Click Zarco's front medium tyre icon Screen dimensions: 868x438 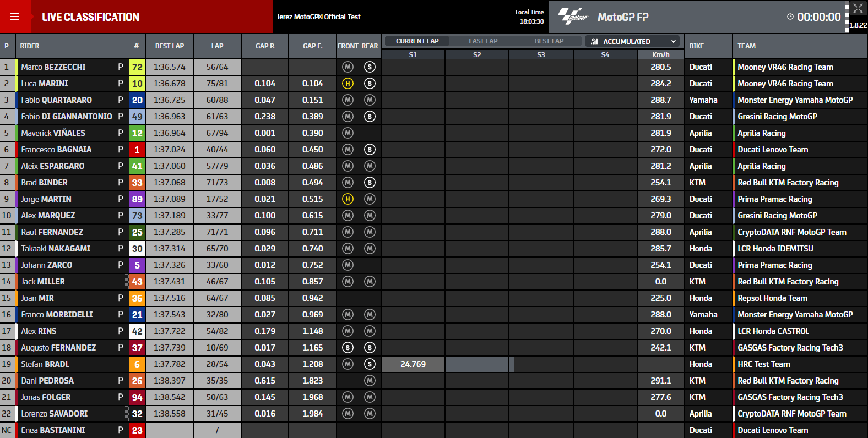[348, 265]
